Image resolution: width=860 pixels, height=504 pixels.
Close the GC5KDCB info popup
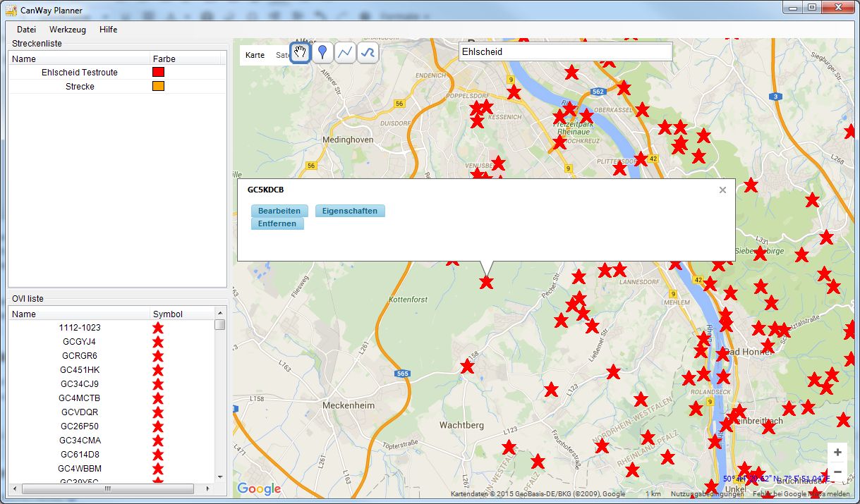pos(722,190)
